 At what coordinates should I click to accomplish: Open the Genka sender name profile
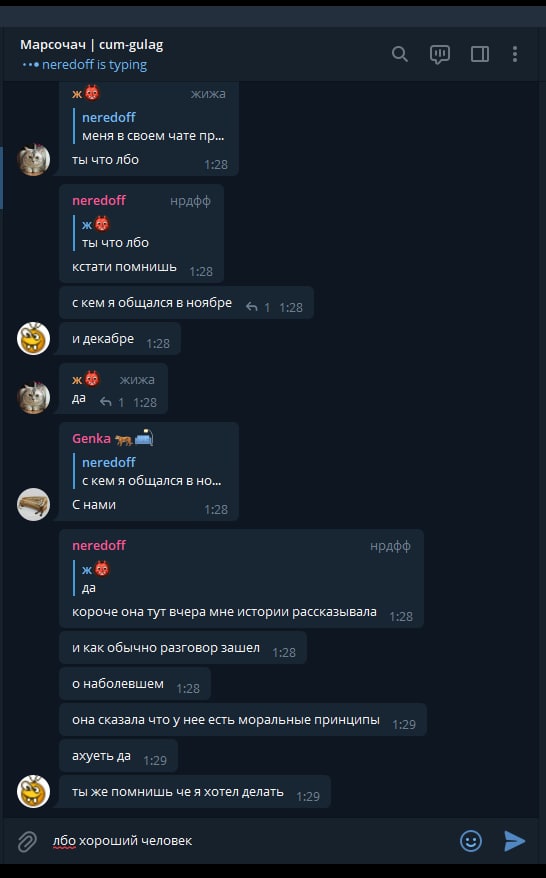pos(91,438)
